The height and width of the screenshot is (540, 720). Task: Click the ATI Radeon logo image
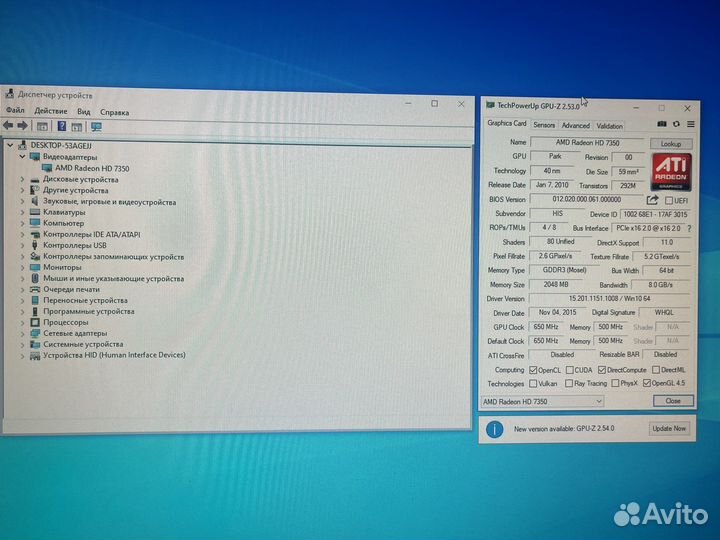tap(671, 170)
